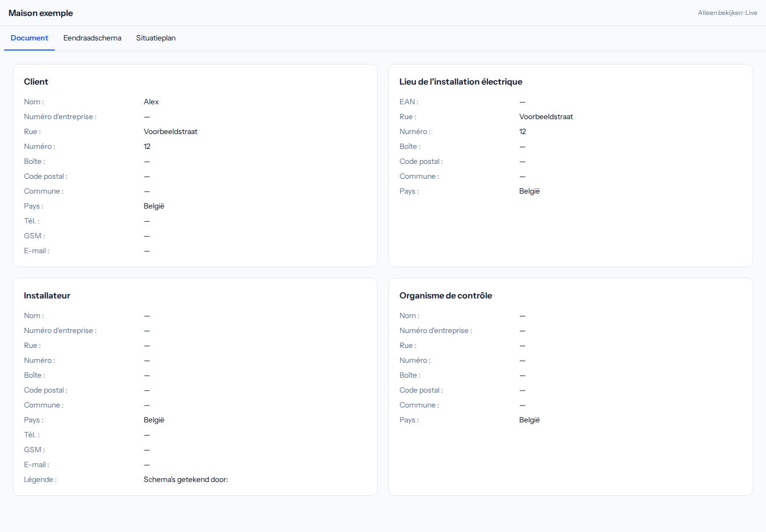Screen dimensions: 766x532
Task: Click the Légende label
Action: 40,479
